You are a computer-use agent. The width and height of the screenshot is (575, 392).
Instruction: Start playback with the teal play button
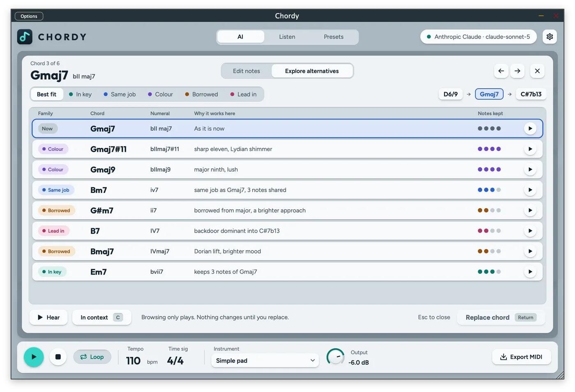pos(34,357)
